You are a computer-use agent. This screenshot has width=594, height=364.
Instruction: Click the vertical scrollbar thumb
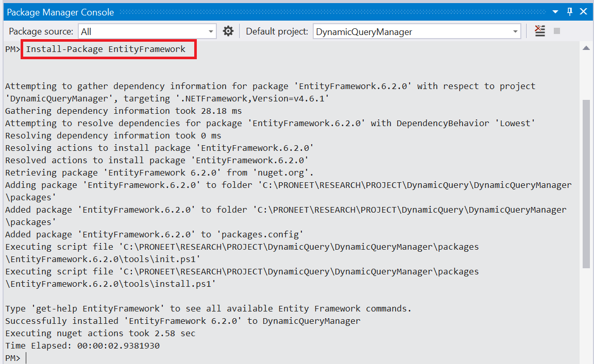point(586,184)
